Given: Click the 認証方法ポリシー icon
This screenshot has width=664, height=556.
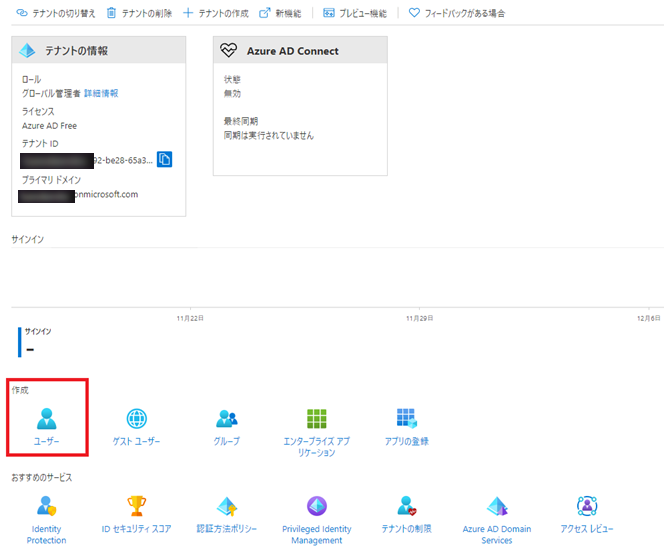Looking at the screenshot, I should tap(227, 506).
